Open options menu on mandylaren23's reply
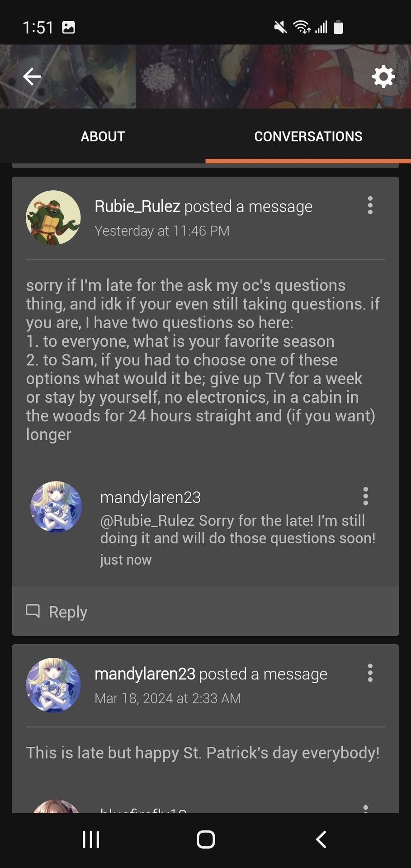Viewport: 411px width, 868px height. coord(366,496)
